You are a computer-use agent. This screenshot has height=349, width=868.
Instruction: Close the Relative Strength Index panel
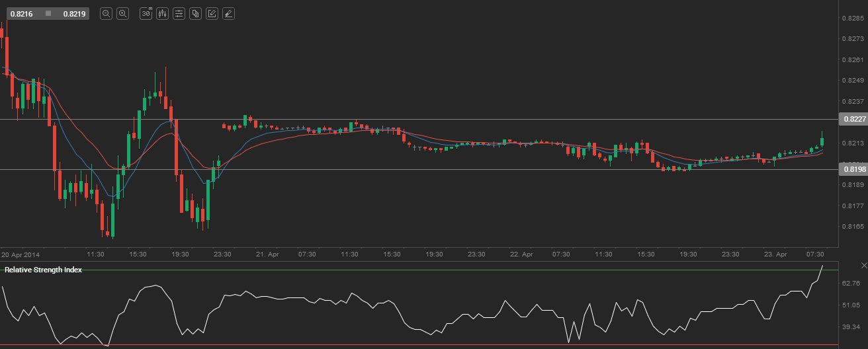pos(863,265)
